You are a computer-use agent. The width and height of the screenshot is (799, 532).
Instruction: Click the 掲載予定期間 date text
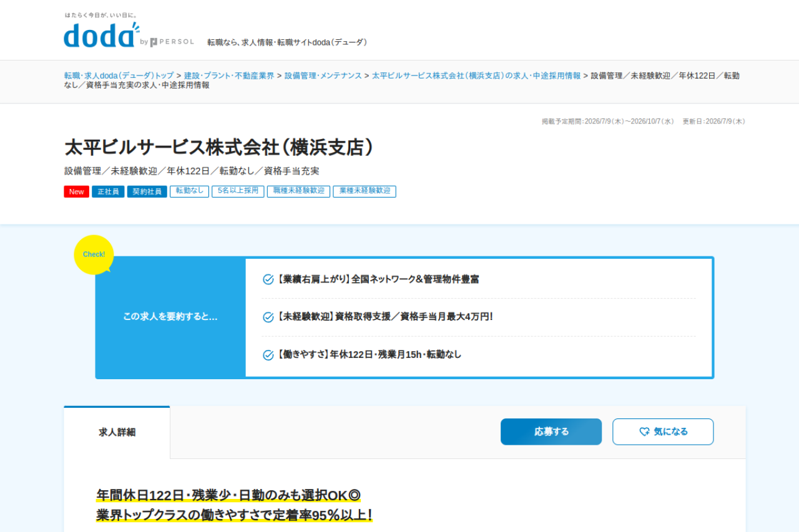click(x=607, y=122)
